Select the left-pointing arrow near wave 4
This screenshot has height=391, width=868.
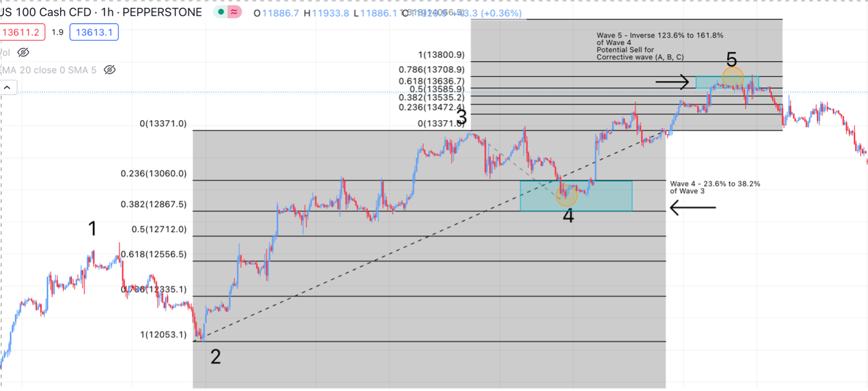(x=693, y=208)
